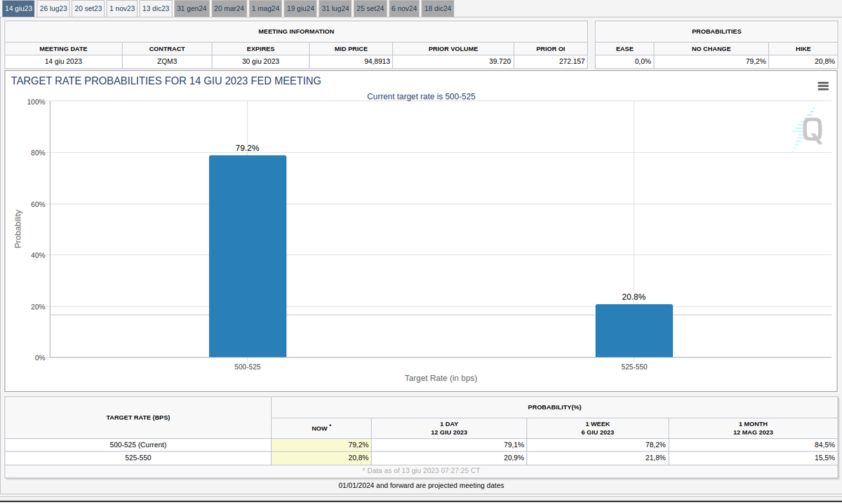Click the PROBABILITIES header
842x504 pixels.
[716, 32]
